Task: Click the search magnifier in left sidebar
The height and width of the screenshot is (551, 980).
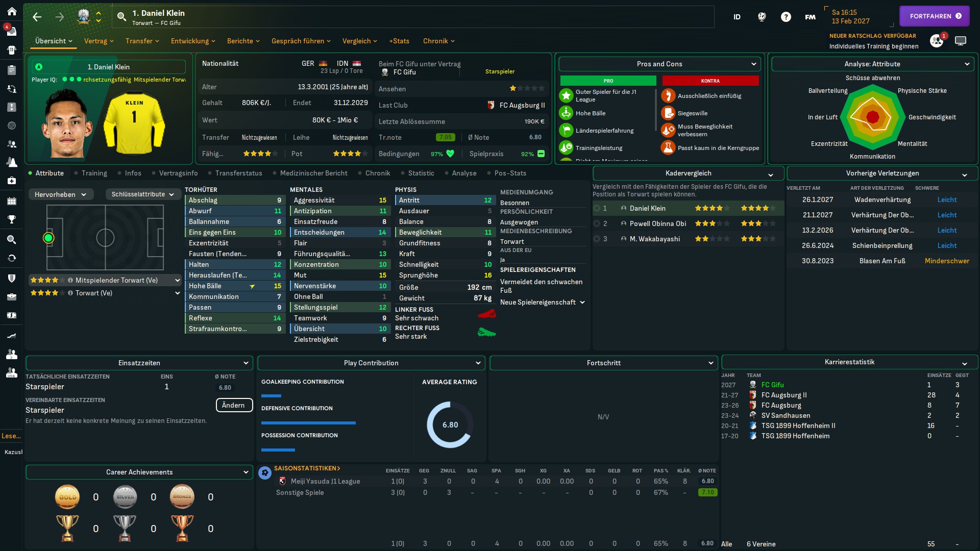Action: click(11, 239)
